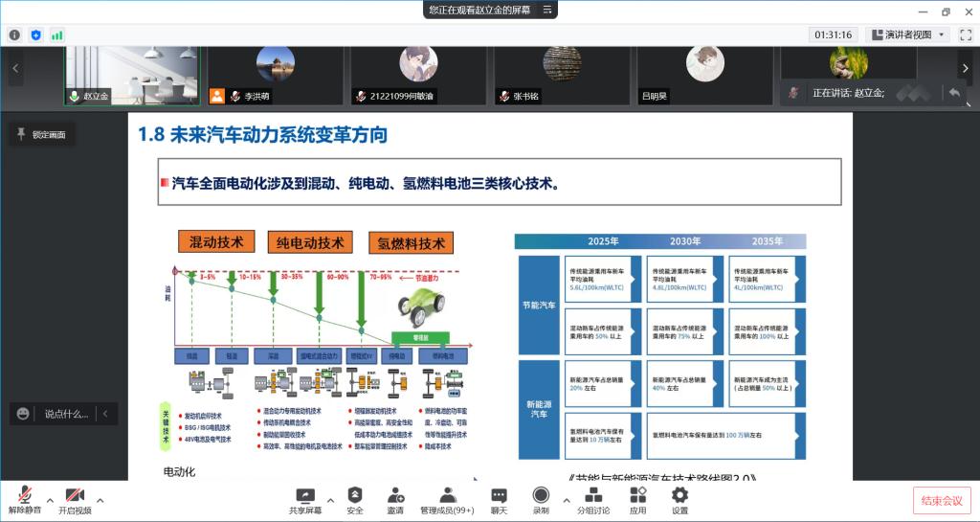This screenshot has width=980, height=522.
Task: Click the 氢燃料技术 label on slide
Action: click(x=412, y=243)
